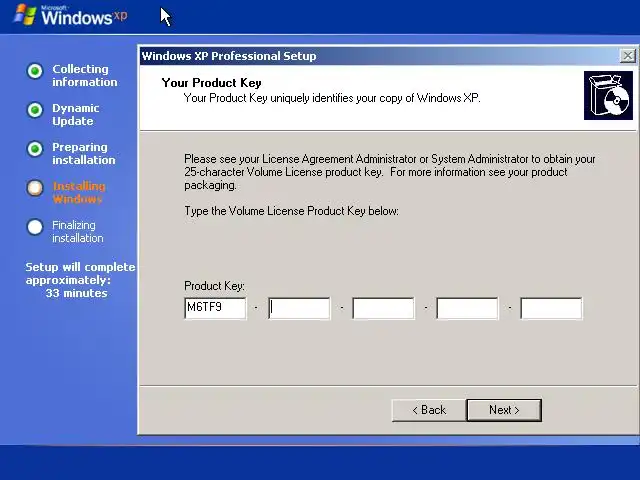Click the Windows XP Professional Setup title bar
The width and height of the screenshot is (640, 480).
tap(380, 56)
